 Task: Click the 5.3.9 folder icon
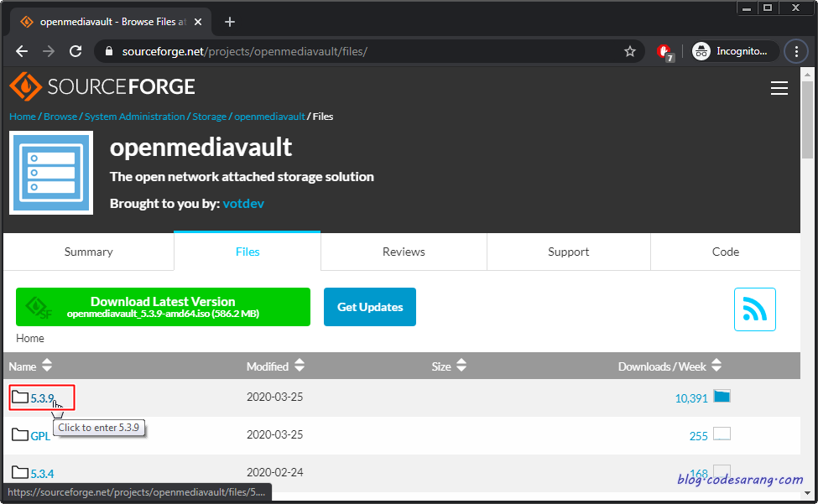click(20, 397)
